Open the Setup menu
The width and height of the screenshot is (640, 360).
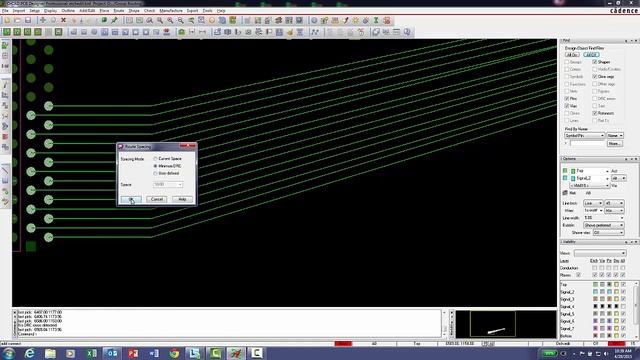point(35,11)
